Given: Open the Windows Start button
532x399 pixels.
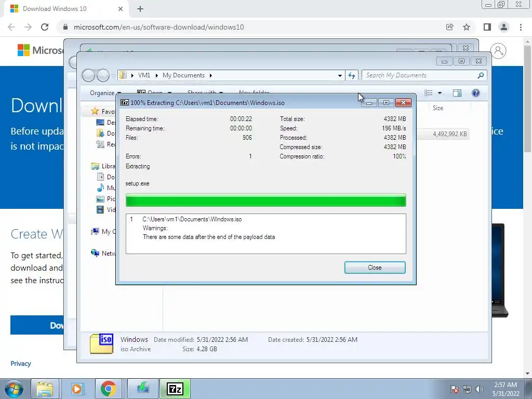Looking at the screenshot, I should coord(14,389).
